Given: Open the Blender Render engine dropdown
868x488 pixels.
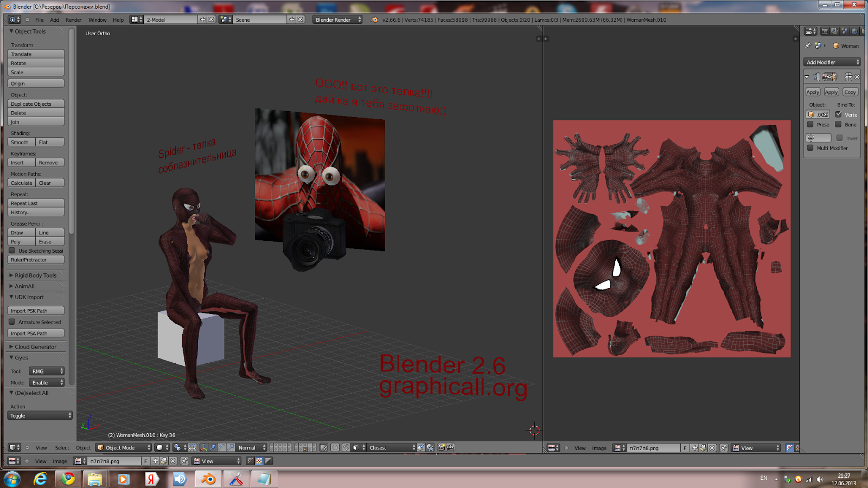Looking at the screenshot, I should 337,20.
